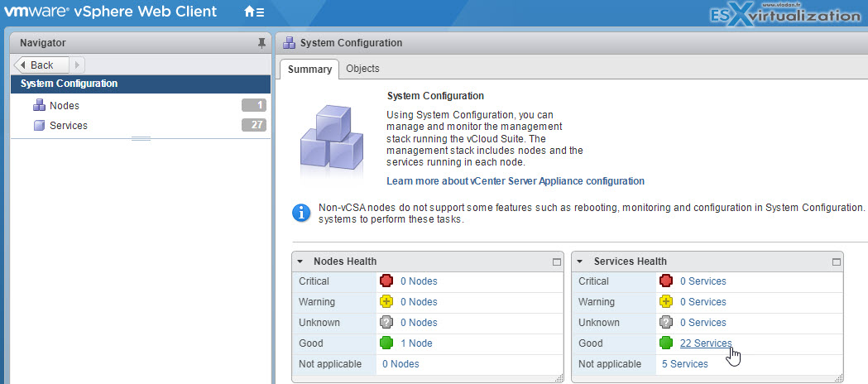Click the yellow Warning services status icon
Image resolution: width=868 pixels, height=384 pixels.
[x=666, y=301]
